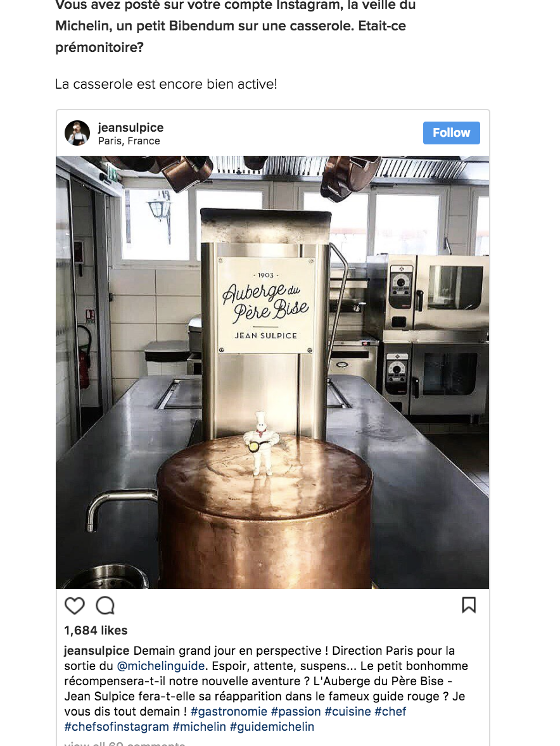
Task: Follow the #chef hashtag
Action: point(390,711)
